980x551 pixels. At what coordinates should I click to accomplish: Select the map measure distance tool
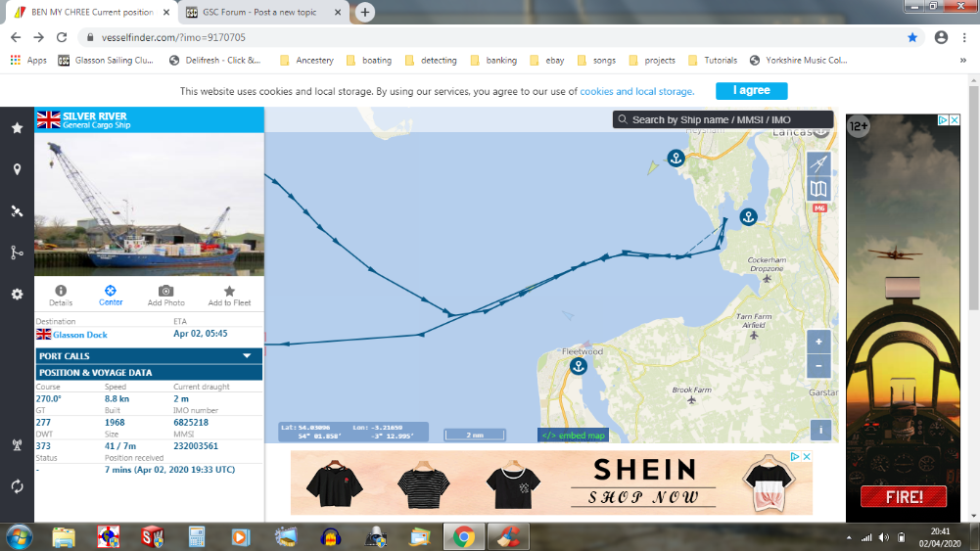click(818, 163)
